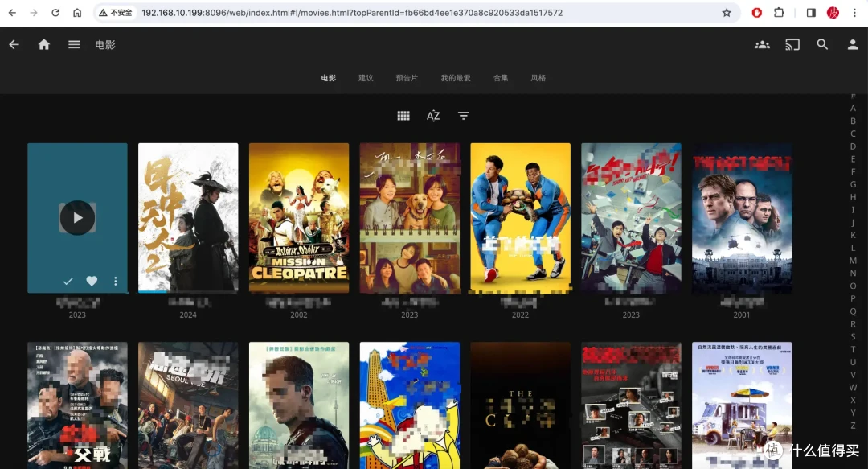Open the 2023 family with dog poster
The height and width of the screenshot is (469, 868).
tap(410, 218)
